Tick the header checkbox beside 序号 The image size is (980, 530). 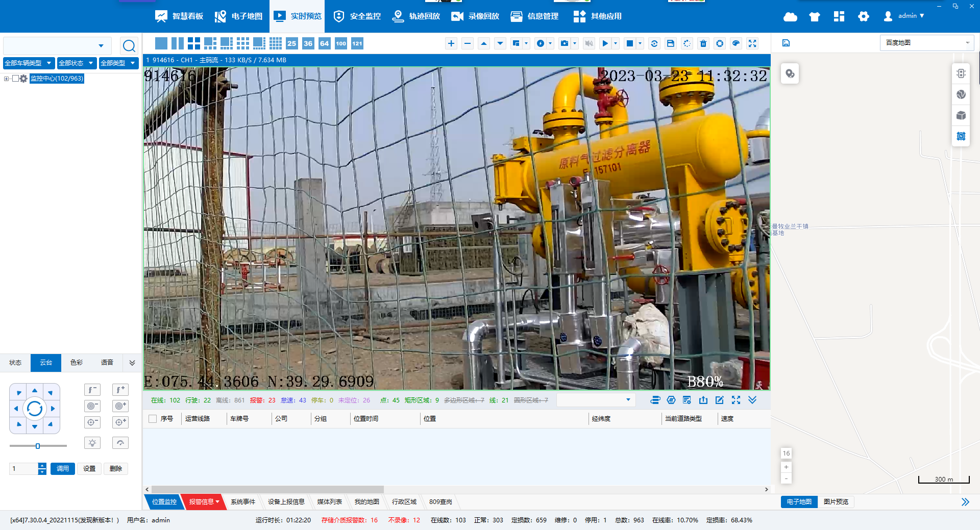coord(152,419)
